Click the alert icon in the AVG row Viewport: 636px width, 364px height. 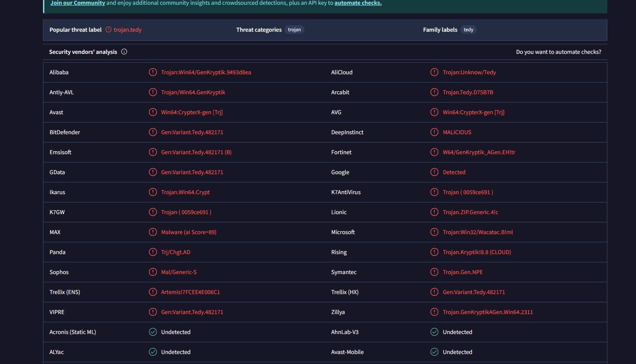pyautogui.click(x=434, y=112)
